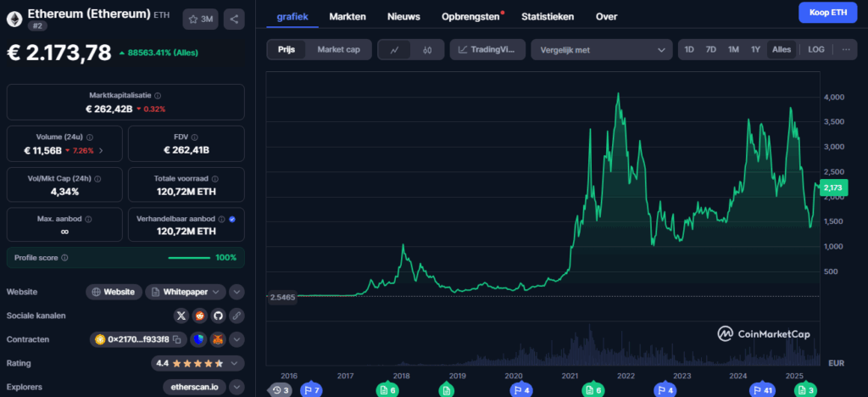The height and width of the screenshot is (397, 868).
Task: Open the Markten tab
Action: click(x=348, y=17)
